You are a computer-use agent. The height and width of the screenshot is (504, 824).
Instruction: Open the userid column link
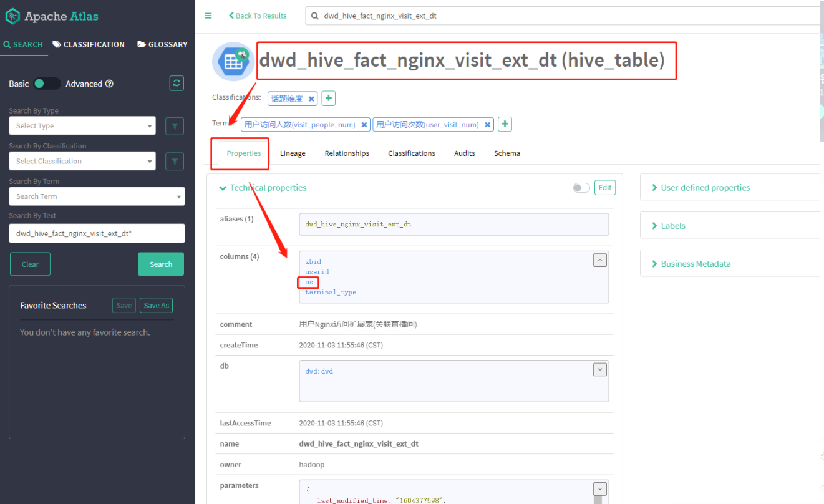click(317, 272)
